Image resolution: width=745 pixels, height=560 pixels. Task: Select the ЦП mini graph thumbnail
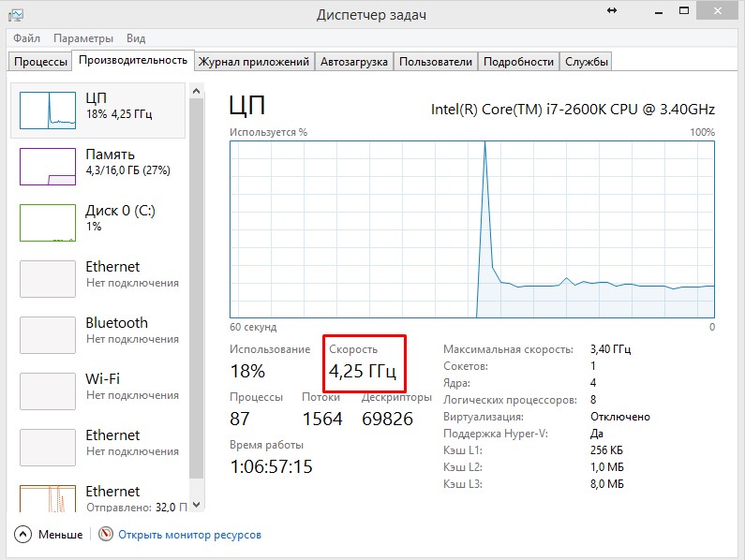coord(48,111)
